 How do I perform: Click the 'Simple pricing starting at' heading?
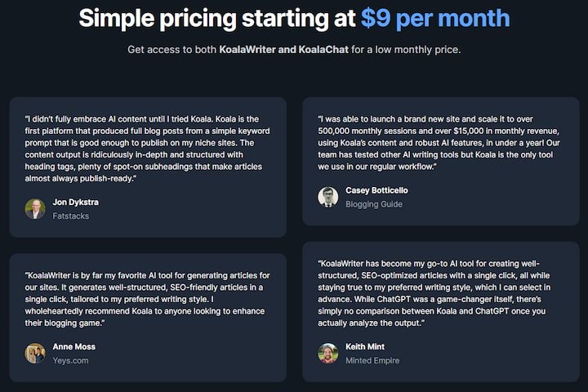point(217,19)
